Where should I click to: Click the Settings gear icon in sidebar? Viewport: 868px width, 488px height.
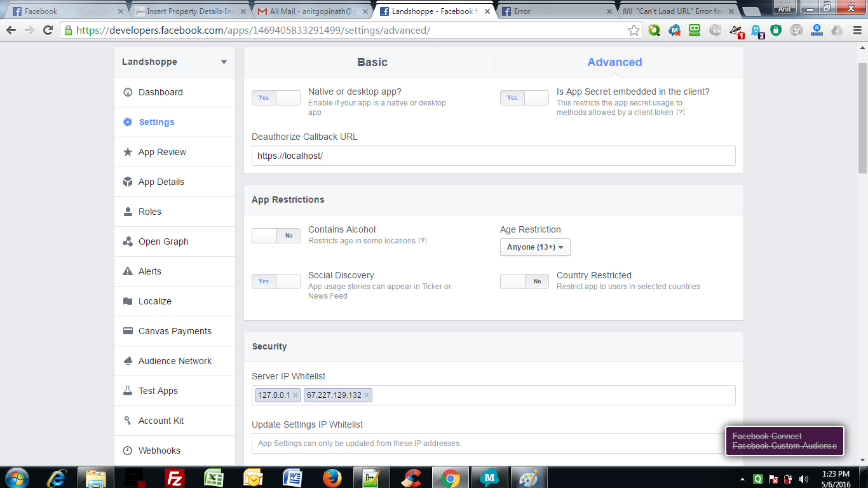point(127,122)
